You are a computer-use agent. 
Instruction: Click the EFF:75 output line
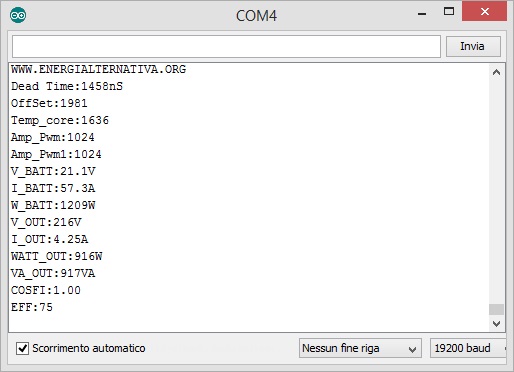(32, 307)
